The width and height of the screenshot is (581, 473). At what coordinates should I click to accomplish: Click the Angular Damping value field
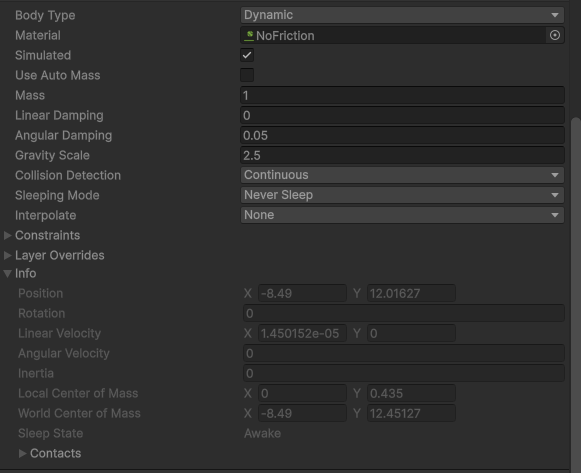(x=402, y=135)
